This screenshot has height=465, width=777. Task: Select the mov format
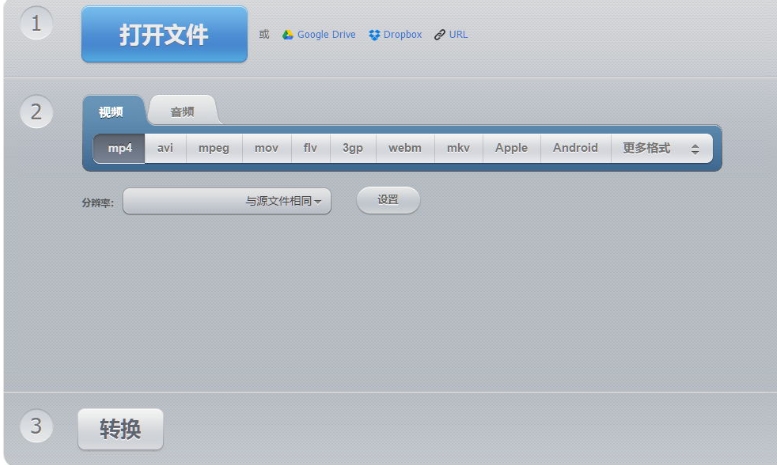click(x=267, y=148)
